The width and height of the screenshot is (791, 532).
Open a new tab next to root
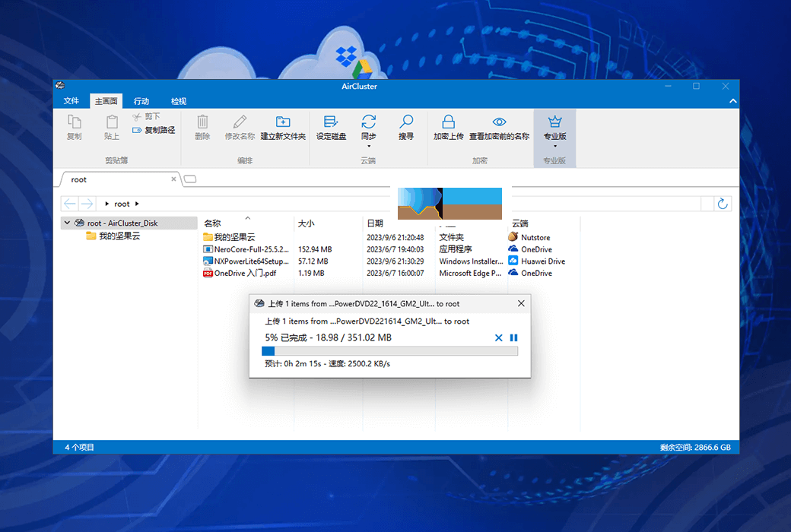tap(190, 179)
